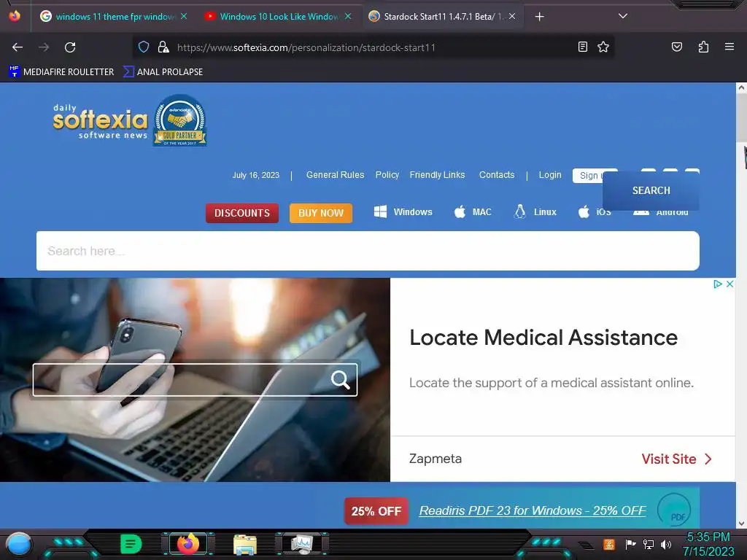Close the Stardock Start11 tab
Screen dimensions: 747x560
click(512, 16)
